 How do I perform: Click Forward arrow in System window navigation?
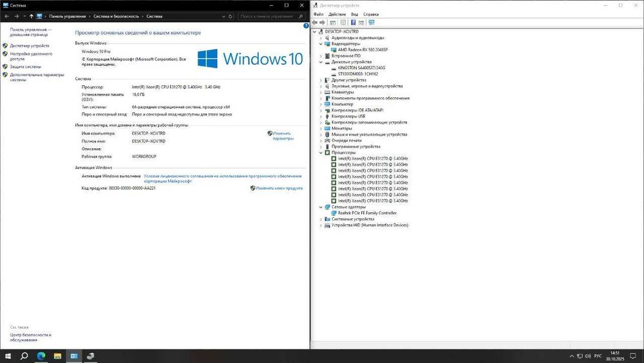(x=17, y=17)
